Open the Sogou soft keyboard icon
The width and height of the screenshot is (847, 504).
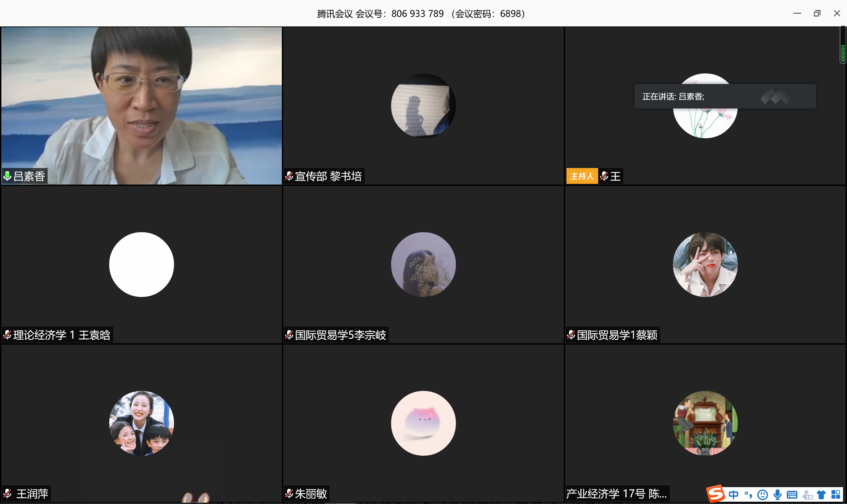(x=792, y=494)
